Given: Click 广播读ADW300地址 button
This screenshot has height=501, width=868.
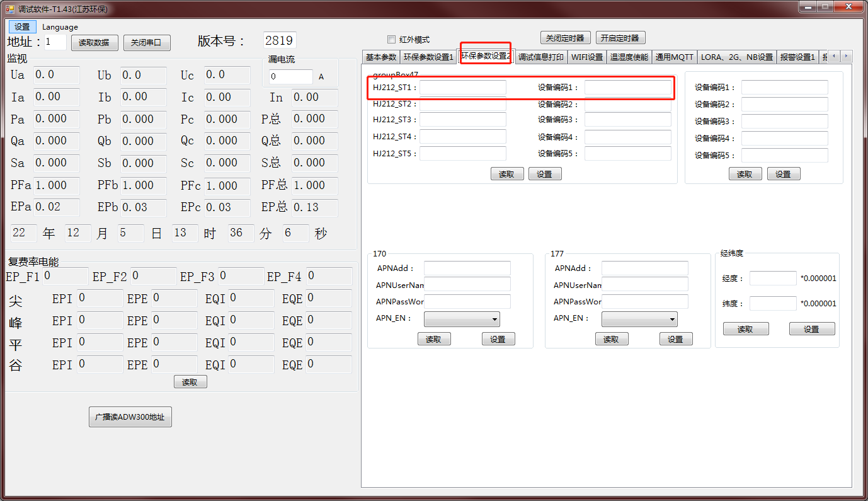Looking at the screenshot, I should 130,417.
